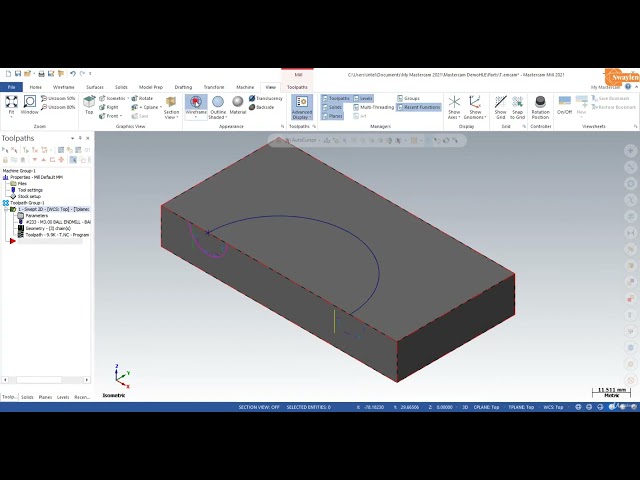Image resolution: width=640 pixels, height=480 pixels.
Task: Open the Wireframe appearance dropdown
Action: (x=196, y=117)
